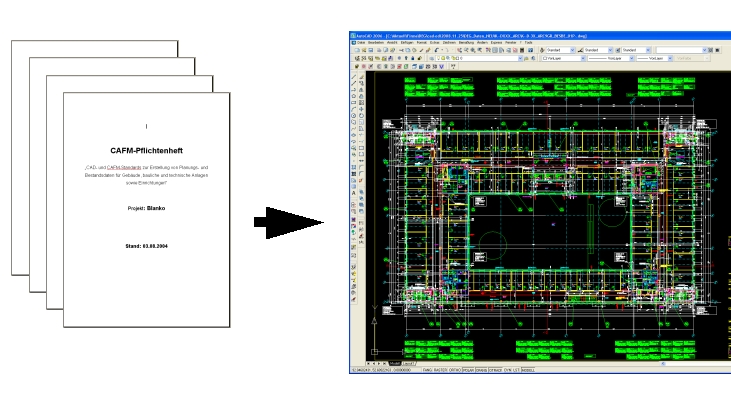
Task: Toggle ORTHO mode in status bar
Action: coord(455,370)
